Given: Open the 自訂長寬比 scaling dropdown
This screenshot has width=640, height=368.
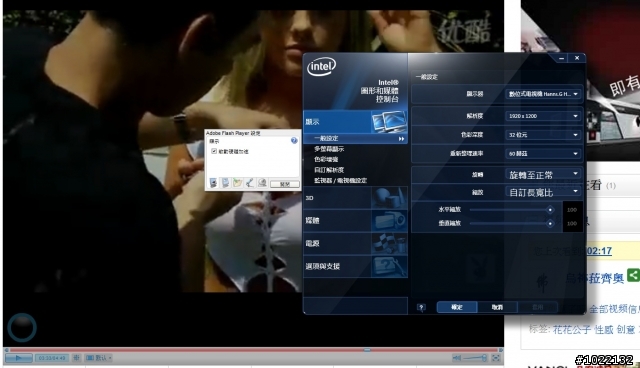Looking at the screenshot, I should click(x=543, y=192).
